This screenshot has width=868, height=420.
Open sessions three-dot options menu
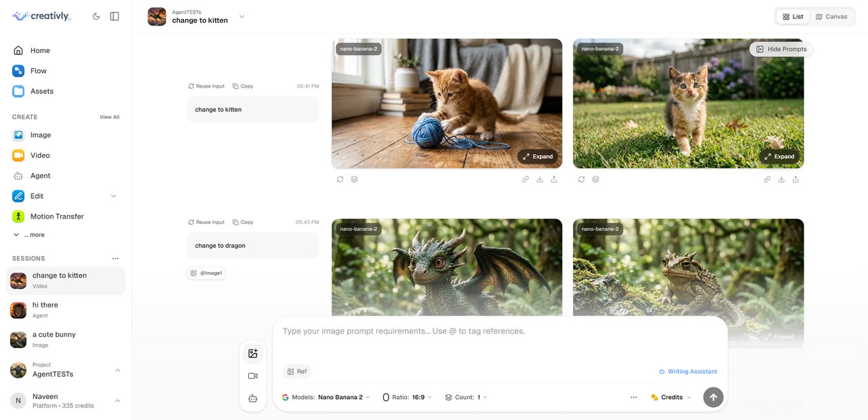(x=115, y=259)
